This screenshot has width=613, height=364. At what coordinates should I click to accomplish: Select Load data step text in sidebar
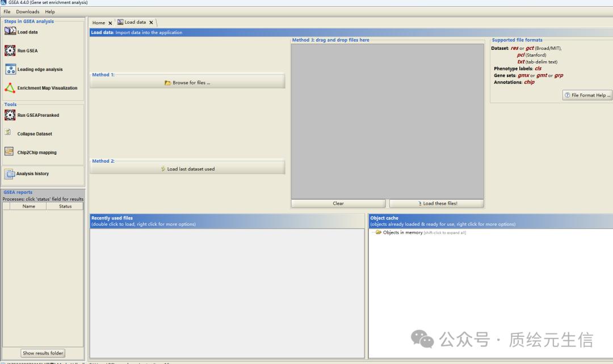point(27,32)
